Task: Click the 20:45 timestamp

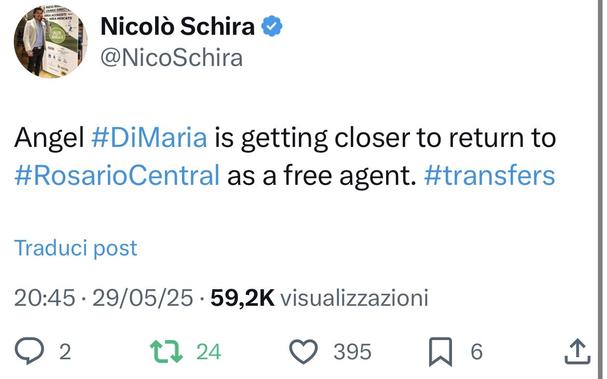Action: (45, 298)
